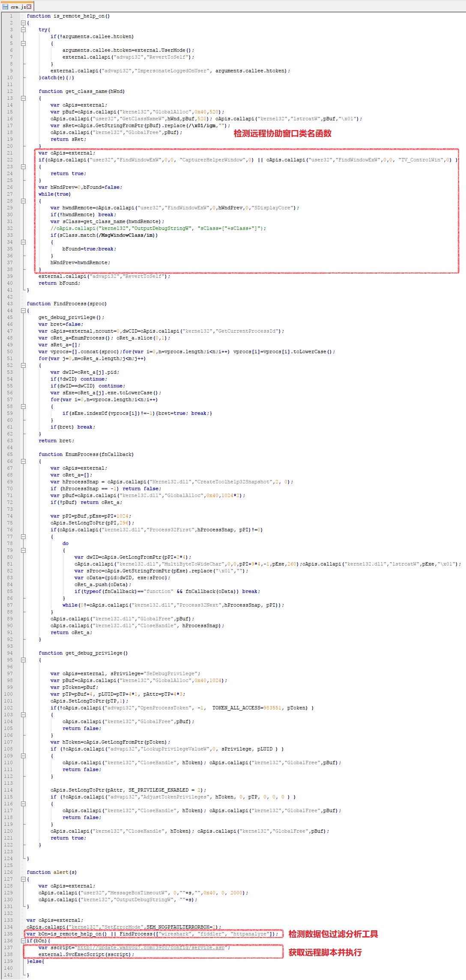Collapse the do-while block at line 79
The height and width of the screenshot is (980, 466).
tap(23, 550)
